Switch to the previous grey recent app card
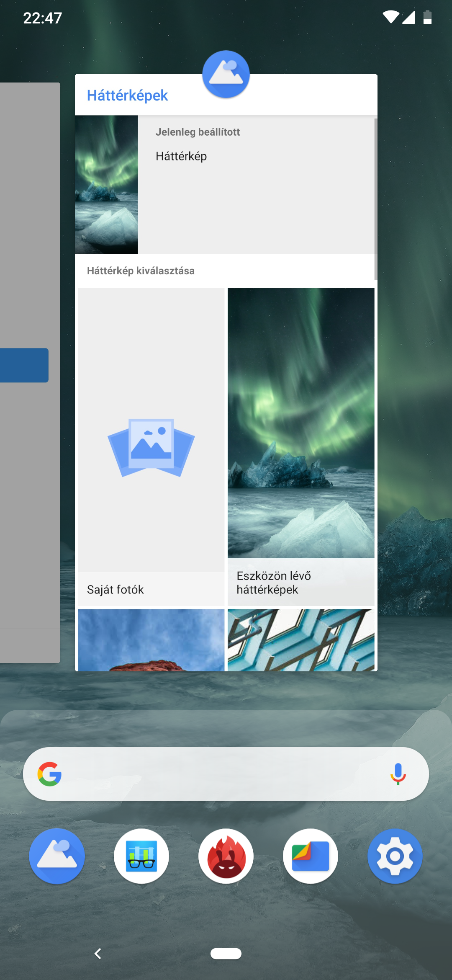The image size is (452, 980). 30,373
